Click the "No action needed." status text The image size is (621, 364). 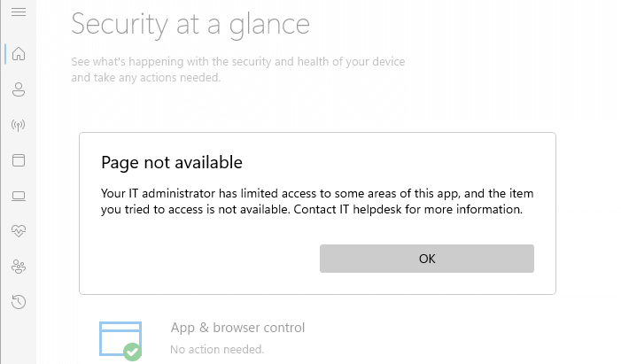(217, 350)
